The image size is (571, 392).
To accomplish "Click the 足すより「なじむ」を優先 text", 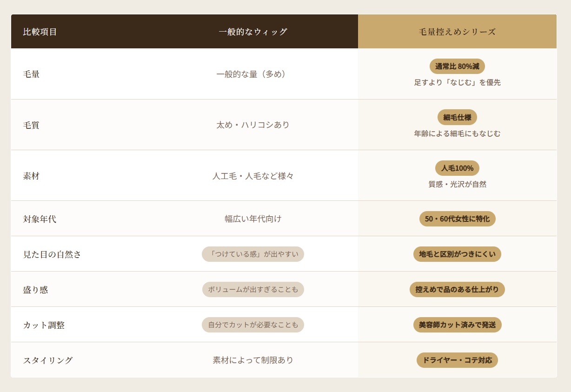I will tap(457, 82).
